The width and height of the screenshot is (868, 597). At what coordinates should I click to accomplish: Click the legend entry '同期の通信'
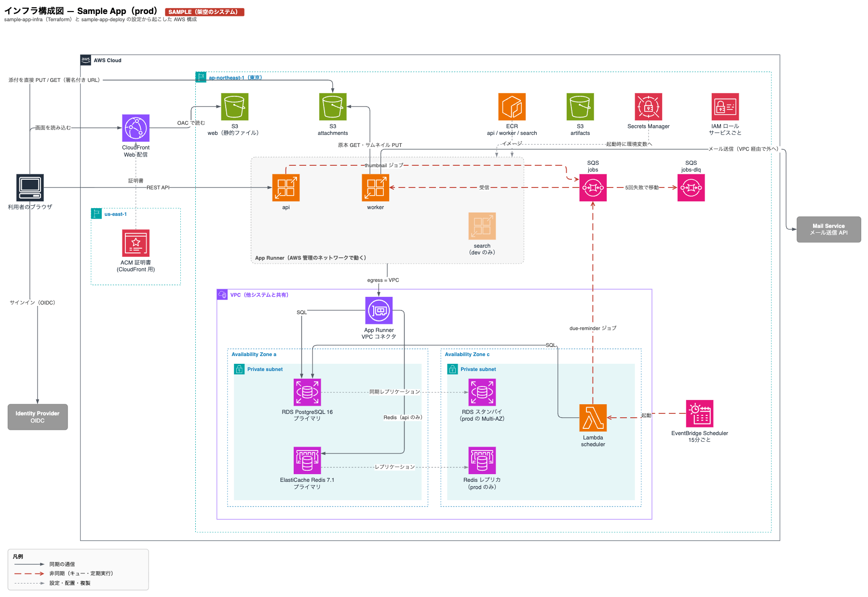click(62, 564)
